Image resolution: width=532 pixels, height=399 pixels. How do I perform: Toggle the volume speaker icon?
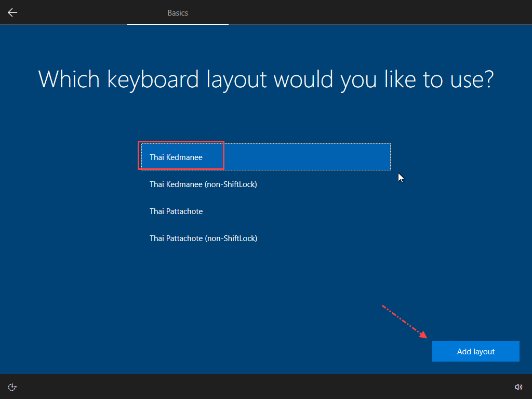coord(518,387)
